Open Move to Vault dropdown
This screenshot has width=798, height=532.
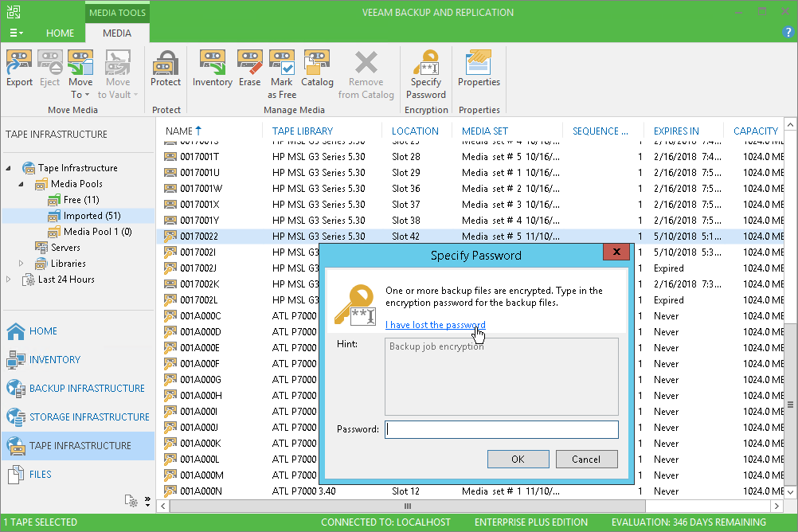pos(118,75)
